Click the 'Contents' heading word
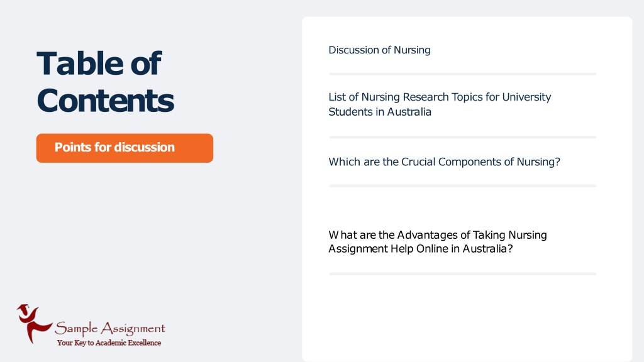The image size is (644, 362). (105, 101)
